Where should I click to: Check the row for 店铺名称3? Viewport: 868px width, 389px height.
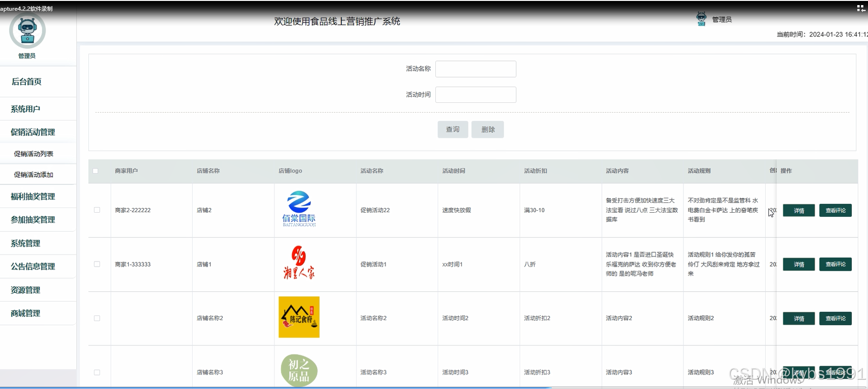click(97, 372)
